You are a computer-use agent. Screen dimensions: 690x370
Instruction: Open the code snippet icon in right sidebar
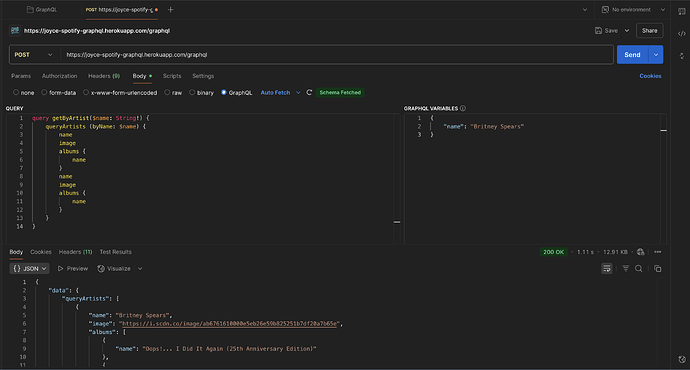coord(682,33)
